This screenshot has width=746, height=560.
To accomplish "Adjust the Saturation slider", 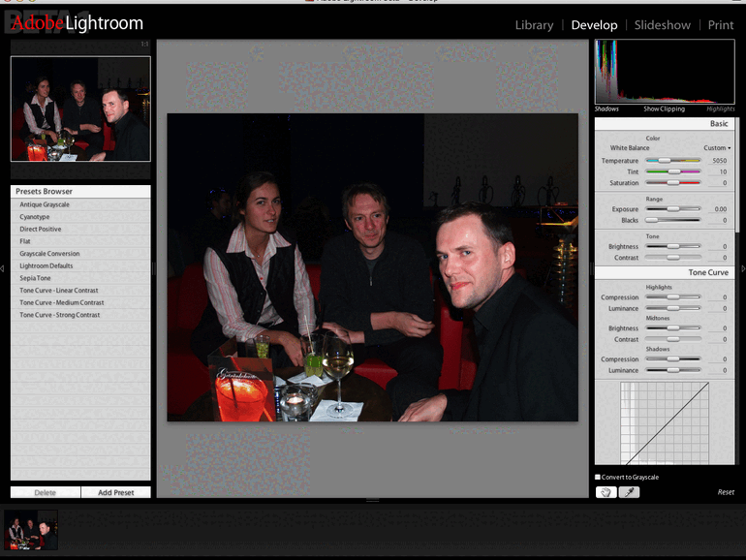I will pos(672,183).
